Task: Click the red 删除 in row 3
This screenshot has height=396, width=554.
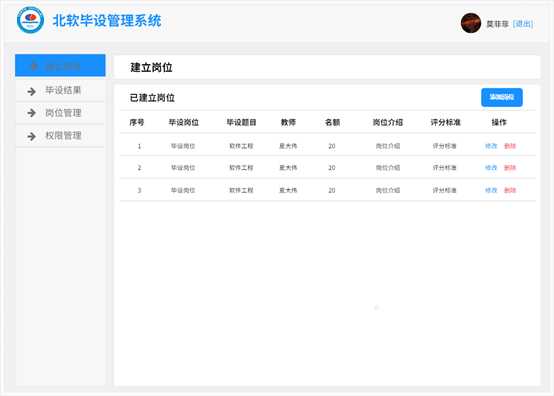Action: 510,190
